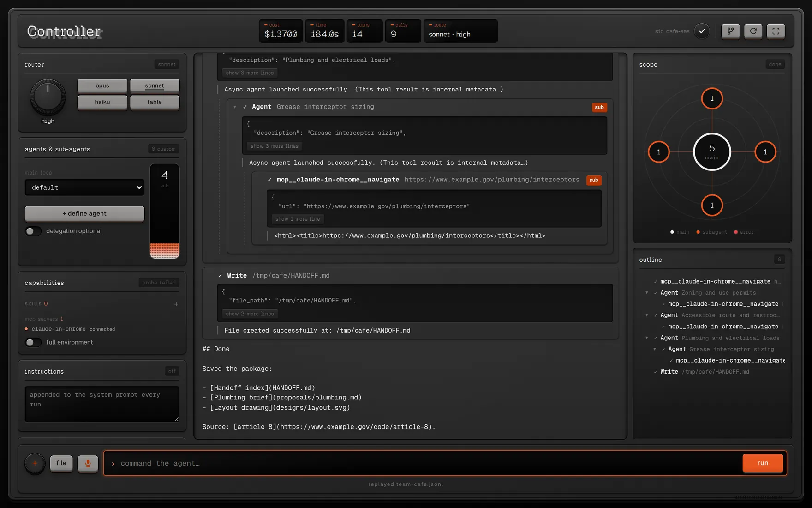812x508 pixels.
Task: Activate the microphone icon button
Action: [x=88, y=463]
